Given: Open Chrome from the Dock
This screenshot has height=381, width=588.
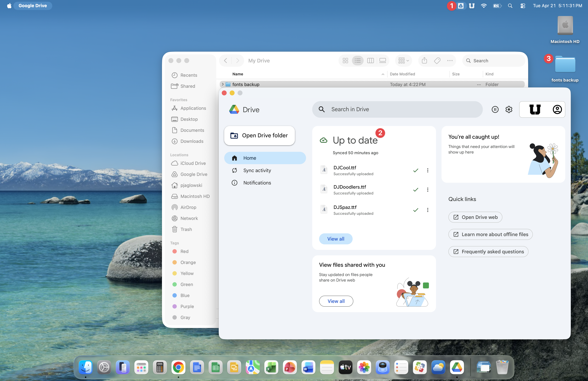Looking at the screenshot, I should [178, 367].
